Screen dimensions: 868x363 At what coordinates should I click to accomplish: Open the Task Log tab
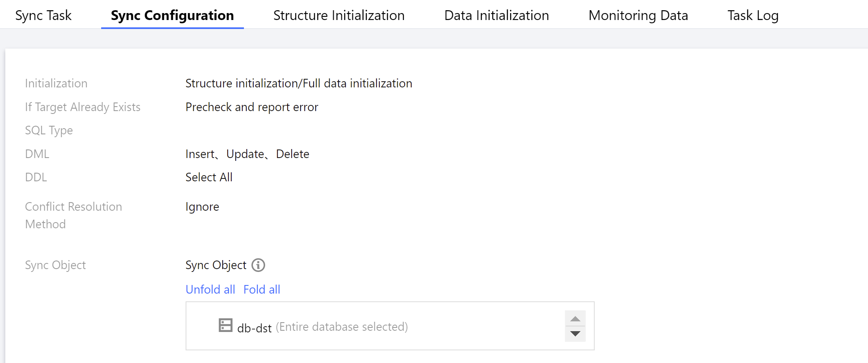(753, 16)
